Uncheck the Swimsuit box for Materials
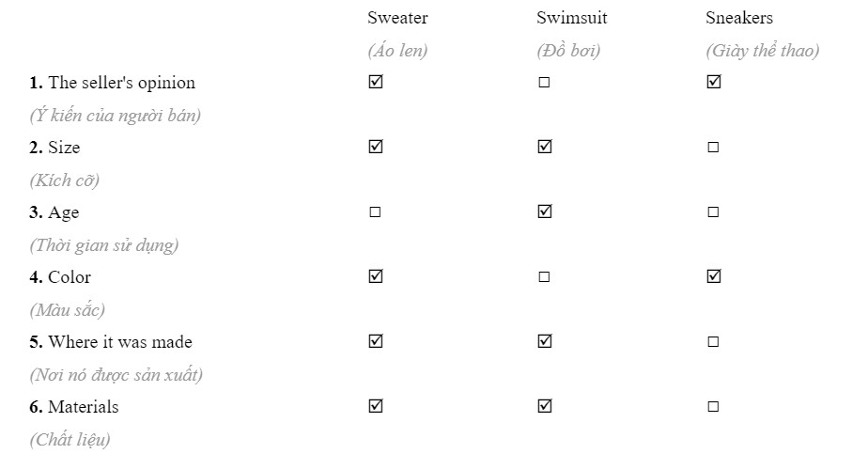Screen dimensions: 868x454 point(544,407)
